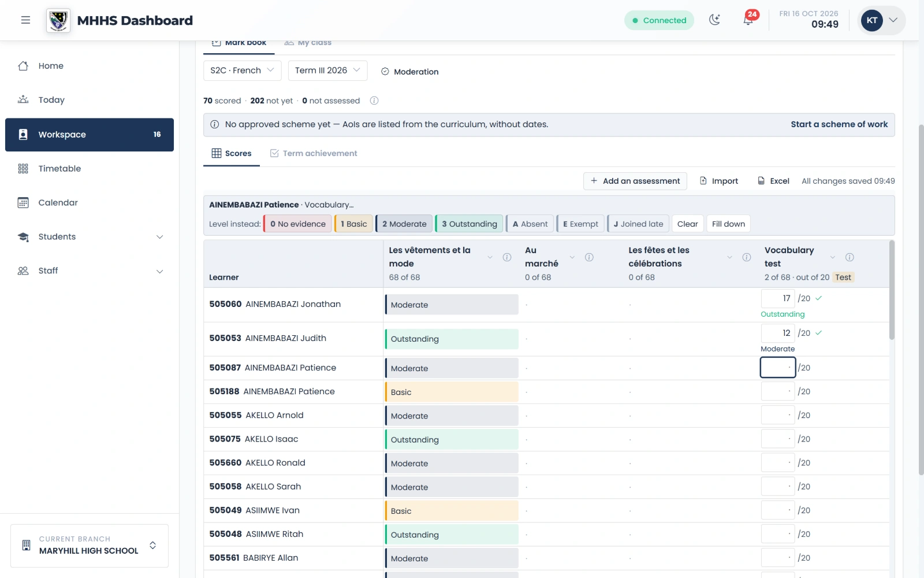Select level 0 No evidence
Image resolution: width=924 pixels, height=578 pixels.
point(297,224)
